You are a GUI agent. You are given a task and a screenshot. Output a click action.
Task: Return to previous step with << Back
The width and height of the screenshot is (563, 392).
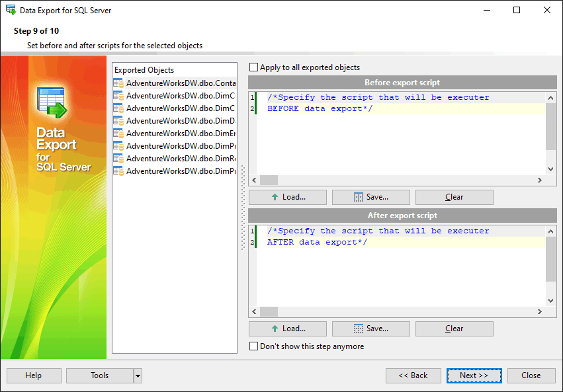point(413,375)
